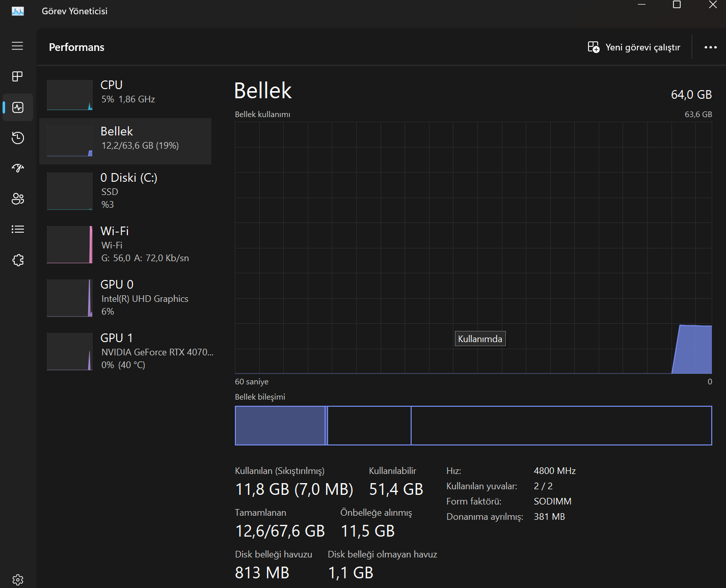The width and height of the screenshot is (726, 588).
Task: Select the CPU performance entry
Action: coord(125,95)
